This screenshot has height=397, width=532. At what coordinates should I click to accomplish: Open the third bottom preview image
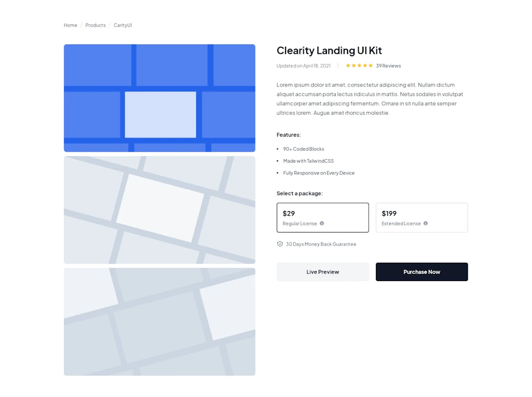pos(160,322)
